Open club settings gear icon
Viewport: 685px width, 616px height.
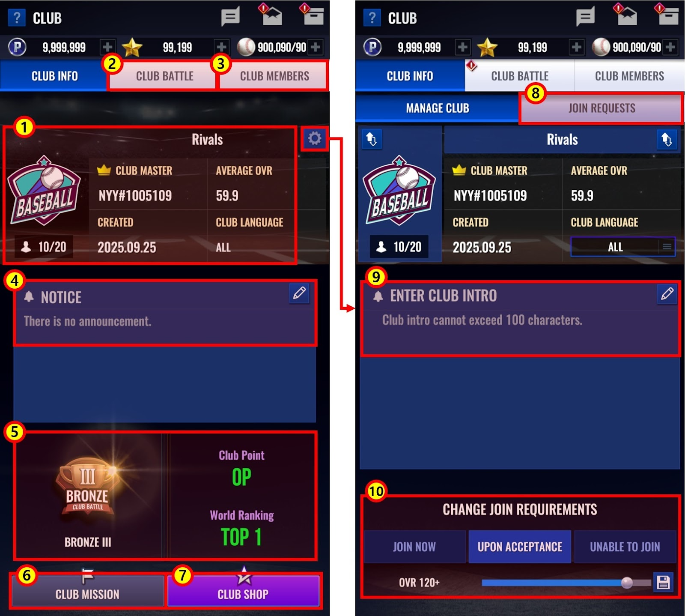pyautogui.click(x=315, y=138)
